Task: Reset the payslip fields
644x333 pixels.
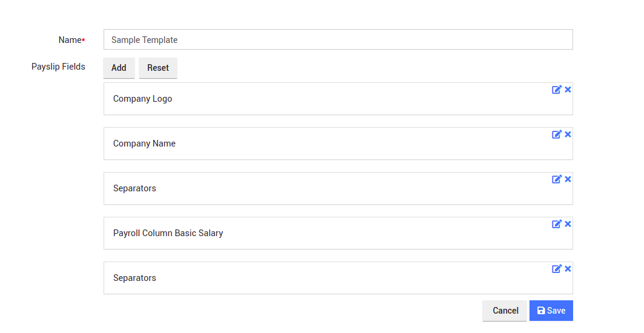Action: [158, 68]
